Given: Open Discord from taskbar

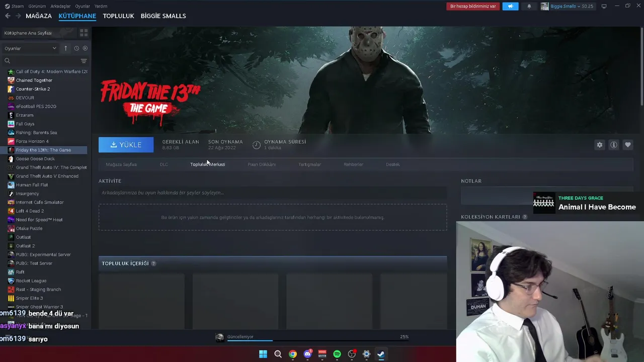Looking at the screenshot, I should point(307,354).
